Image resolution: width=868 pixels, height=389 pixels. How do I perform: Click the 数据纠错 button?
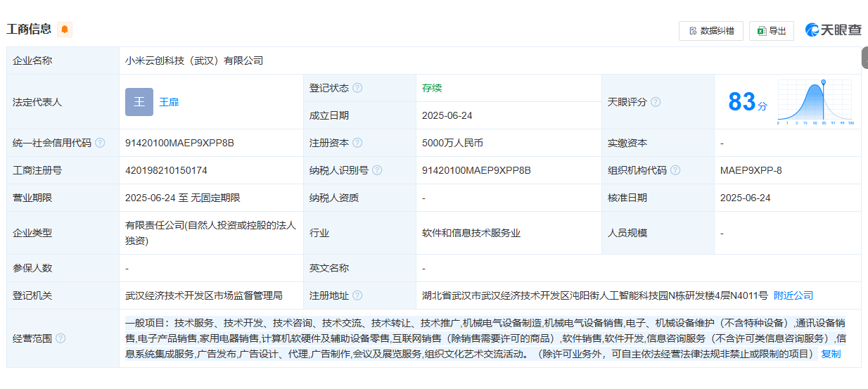point(710,31)
